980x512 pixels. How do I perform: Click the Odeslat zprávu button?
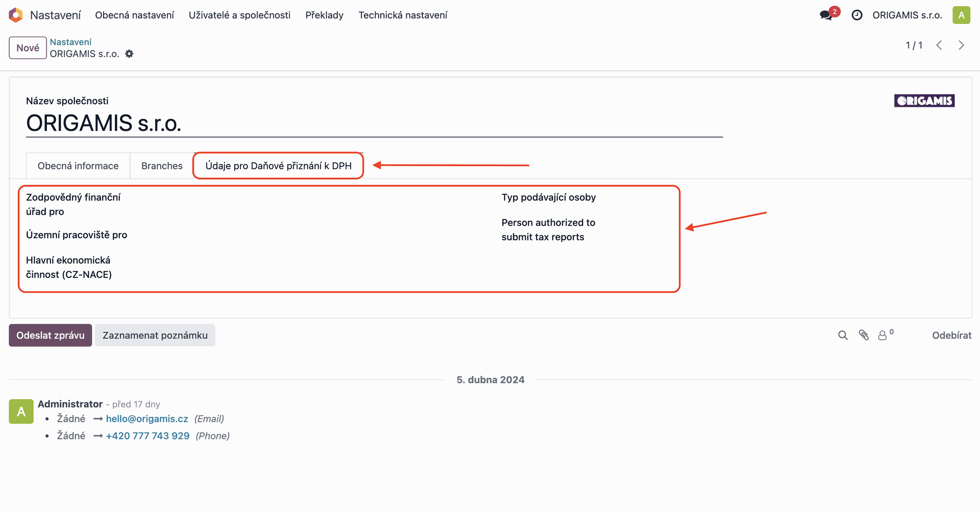pyautogui.click(x=50, y=335)
